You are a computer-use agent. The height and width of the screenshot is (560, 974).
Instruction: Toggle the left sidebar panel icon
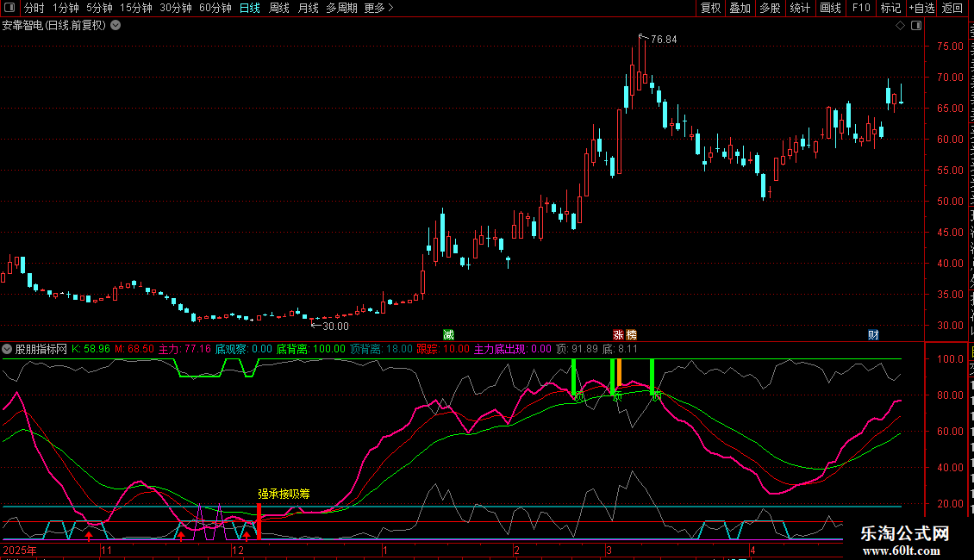tap(9, 8)
